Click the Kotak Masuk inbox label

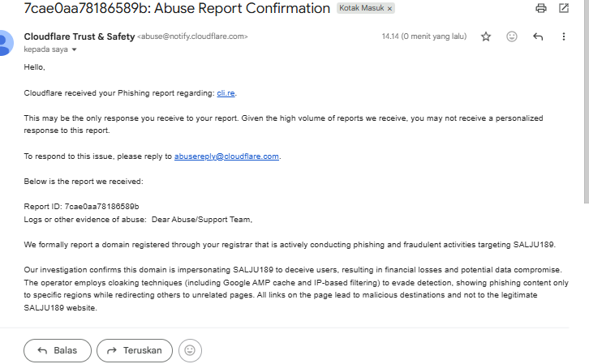coord(361,8)
